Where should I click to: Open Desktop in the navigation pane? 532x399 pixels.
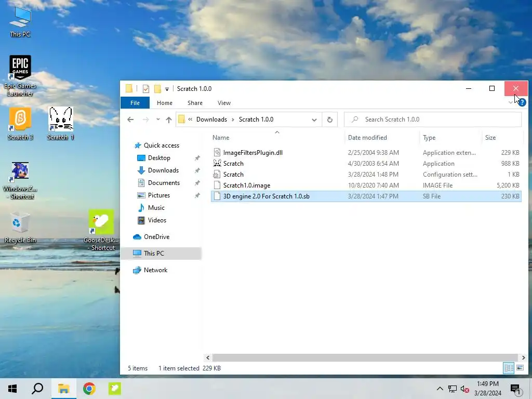(159, 158)
